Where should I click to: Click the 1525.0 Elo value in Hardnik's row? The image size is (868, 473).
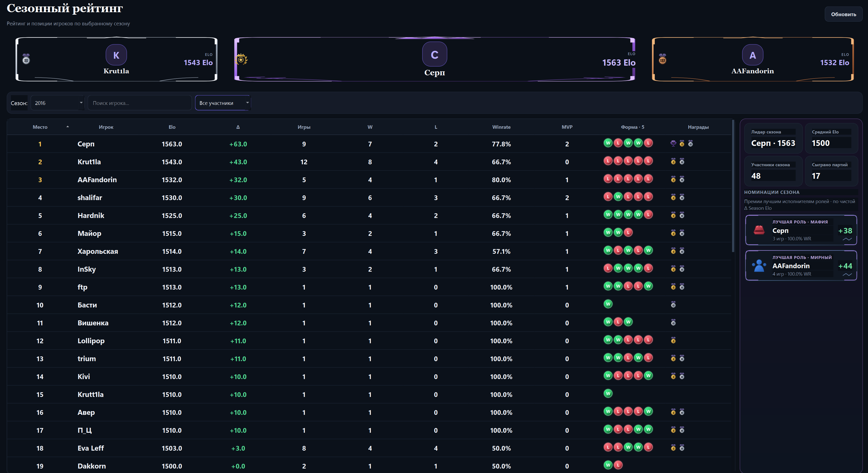tap(172, 215)
